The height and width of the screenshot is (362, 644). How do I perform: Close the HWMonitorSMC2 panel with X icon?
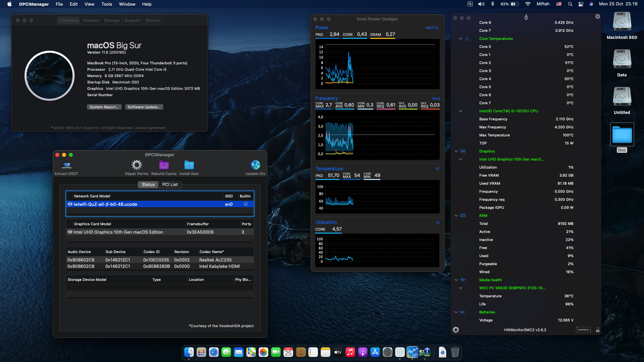(x=597, y=16)
